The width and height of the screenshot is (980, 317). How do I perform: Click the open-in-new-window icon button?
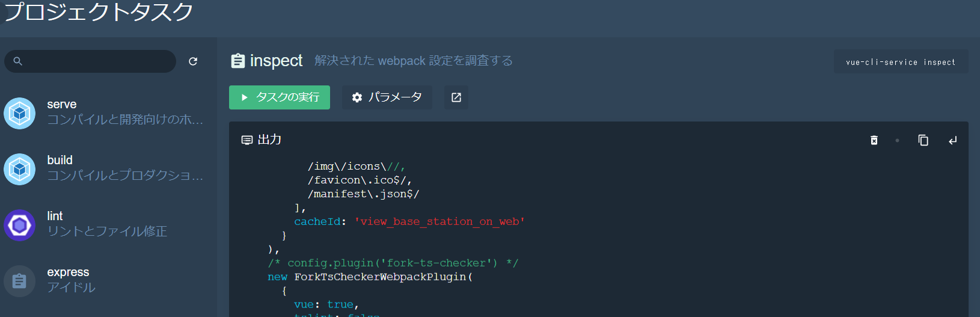(456, 97)
